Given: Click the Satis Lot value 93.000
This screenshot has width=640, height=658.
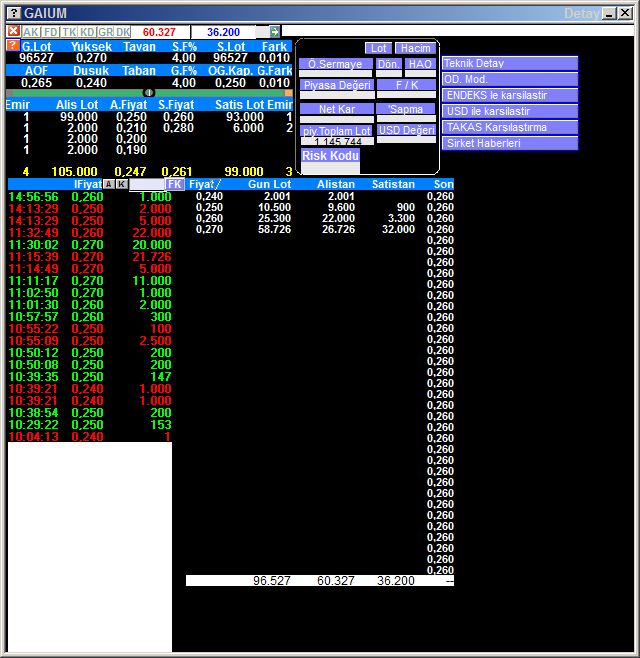Looking at the screenshot, I should click(245, 117).
